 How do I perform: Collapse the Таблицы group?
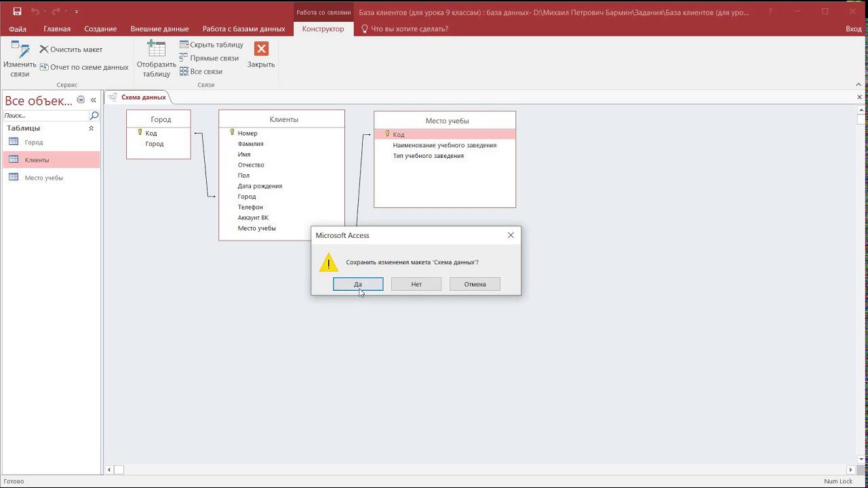(x=92, y=128)
